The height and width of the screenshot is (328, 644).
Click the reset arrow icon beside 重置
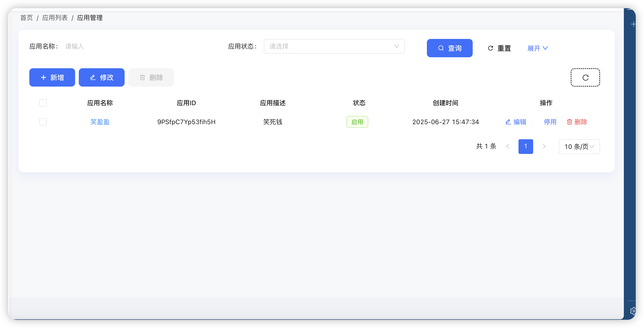[490, 48]
